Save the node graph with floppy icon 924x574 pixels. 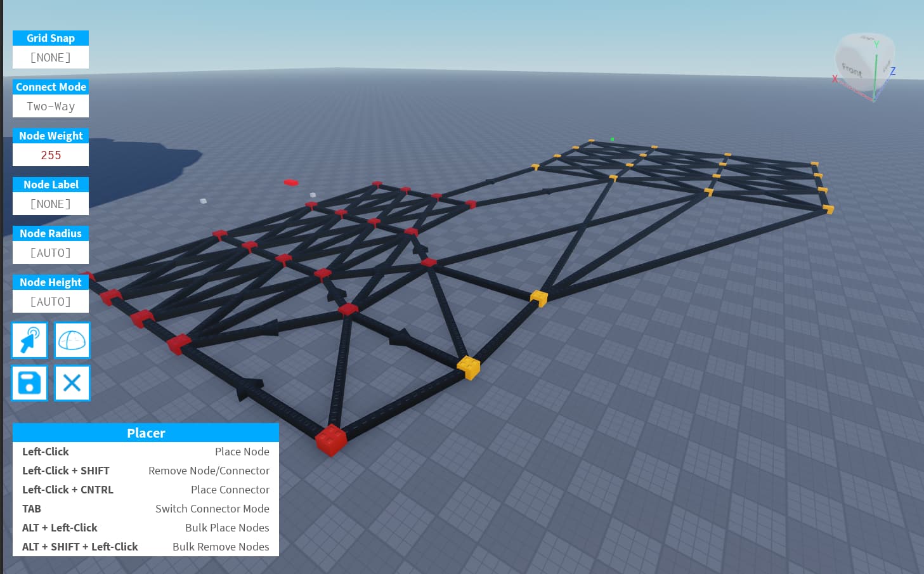click(29, 383)
